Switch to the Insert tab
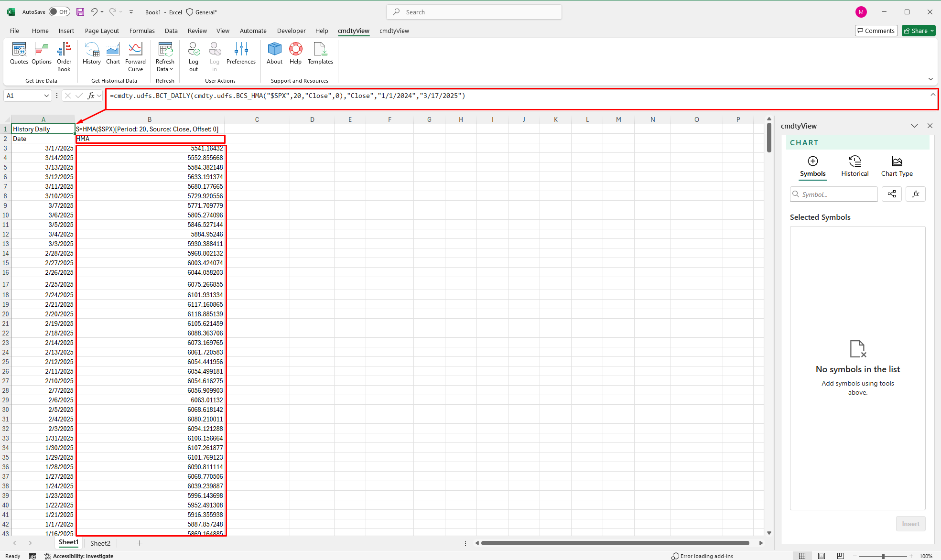The height and width of the screenshot is (560, 941). pyautogui.click(x=66, y=31)
